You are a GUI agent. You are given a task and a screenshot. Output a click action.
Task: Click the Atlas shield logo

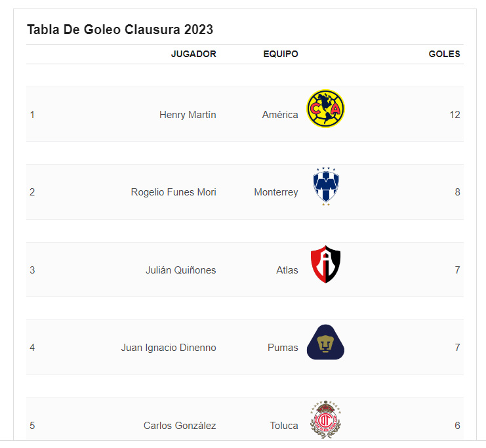[x=325, y=264]
